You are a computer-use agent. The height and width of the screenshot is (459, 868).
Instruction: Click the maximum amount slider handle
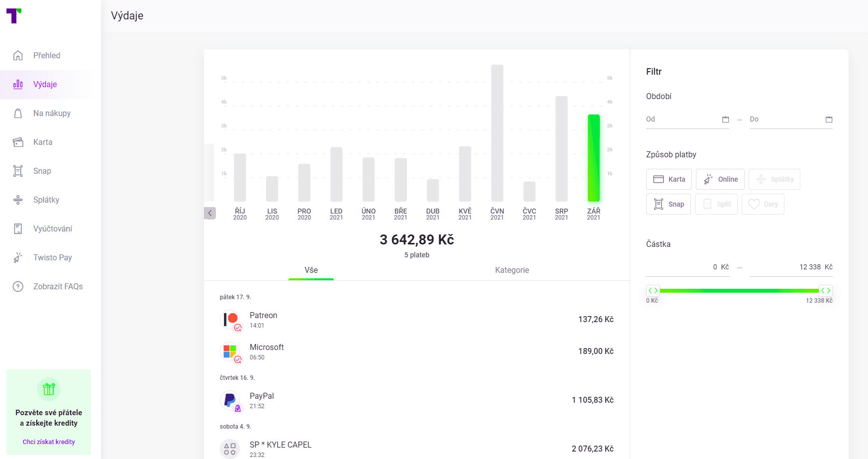[826, 290]
